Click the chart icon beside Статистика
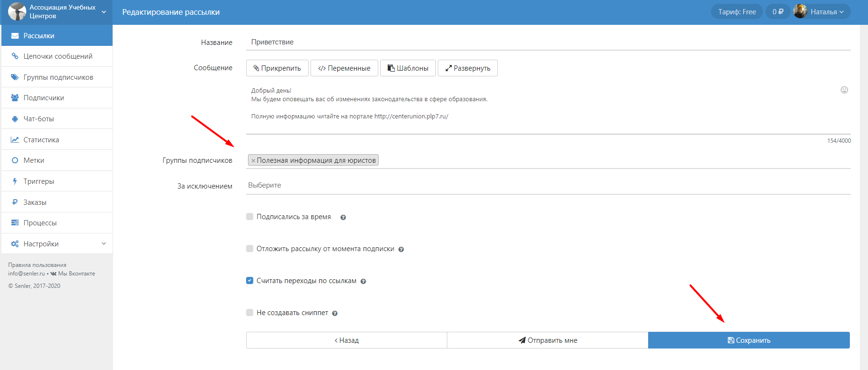 click(x=15, y=140)
